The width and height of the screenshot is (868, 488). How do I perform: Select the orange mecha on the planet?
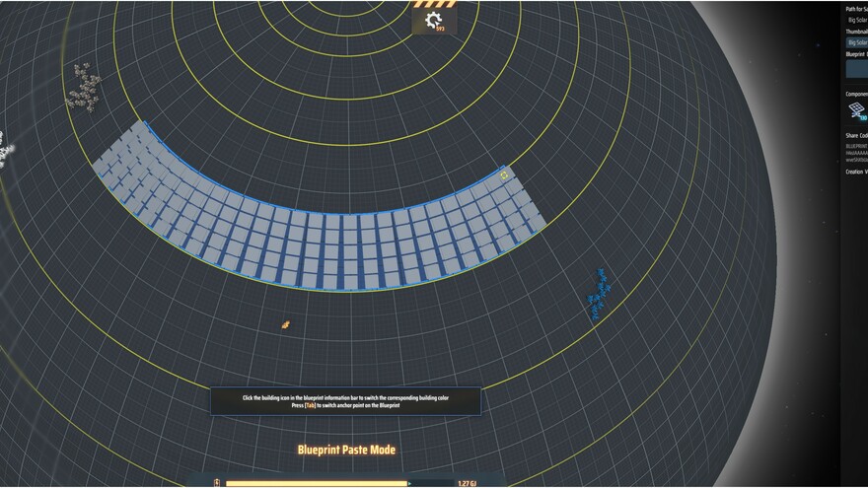(x=286, y=323)
